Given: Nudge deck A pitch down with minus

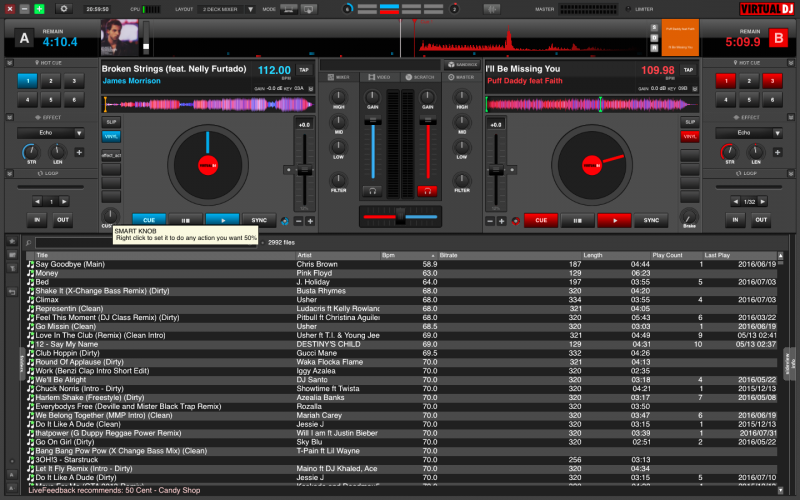Looking at the screenshot, I should [298, 221].
